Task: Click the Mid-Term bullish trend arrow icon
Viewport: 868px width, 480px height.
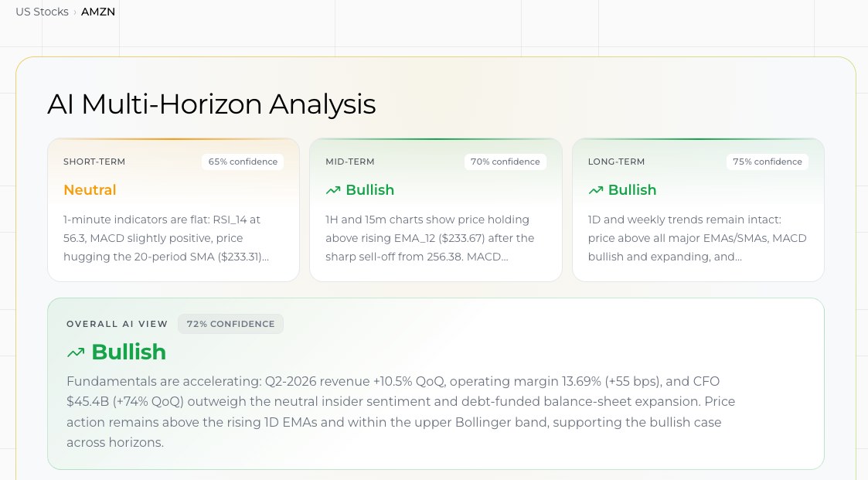Action: [x=332, y=190]
